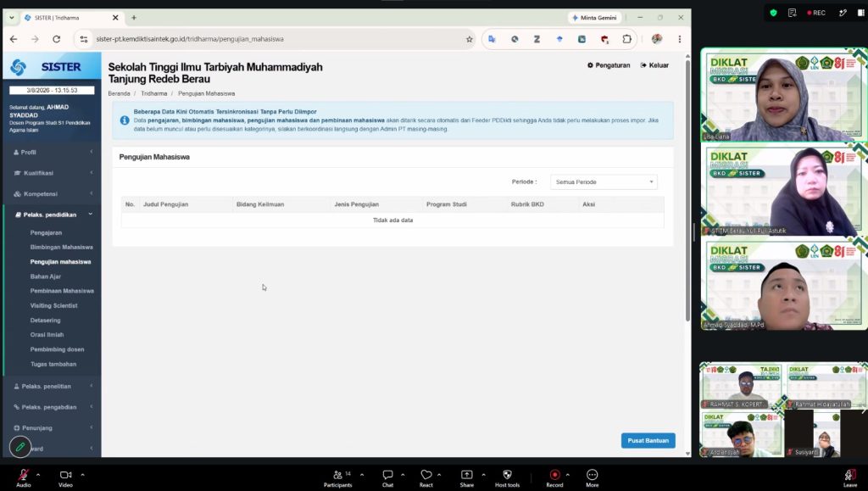
Task: Click the Share screen icon
Action: click(x=467, y=475)
